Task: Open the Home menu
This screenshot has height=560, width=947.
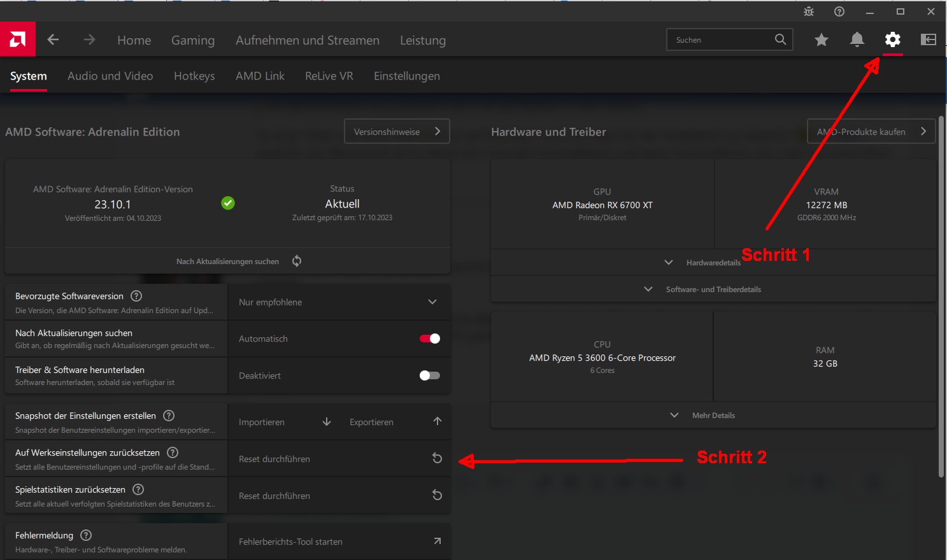Action: (x=134, y=40)
